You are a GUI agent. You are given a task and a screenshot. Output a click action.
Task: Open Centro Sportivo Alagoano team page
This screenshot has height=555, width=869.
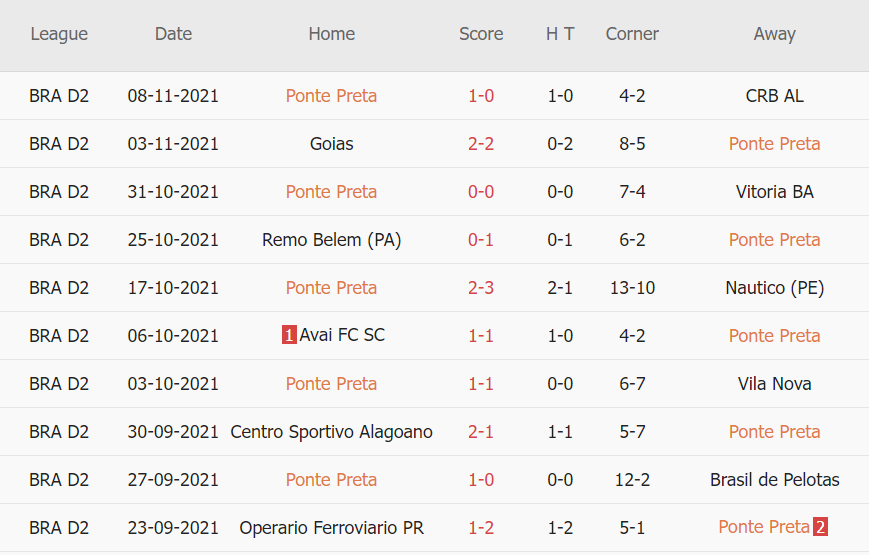point(331,432)
